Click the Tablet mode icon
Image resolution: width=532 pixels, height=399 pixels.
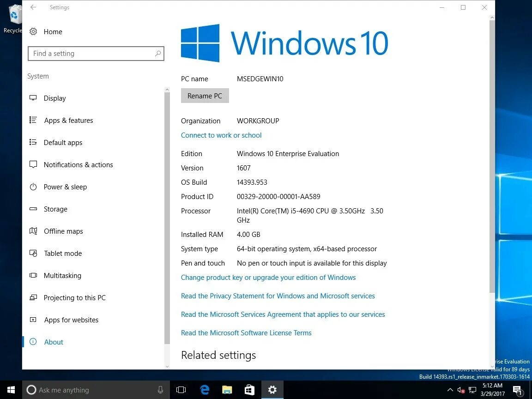pyautogui.click(x=33, y=254)
